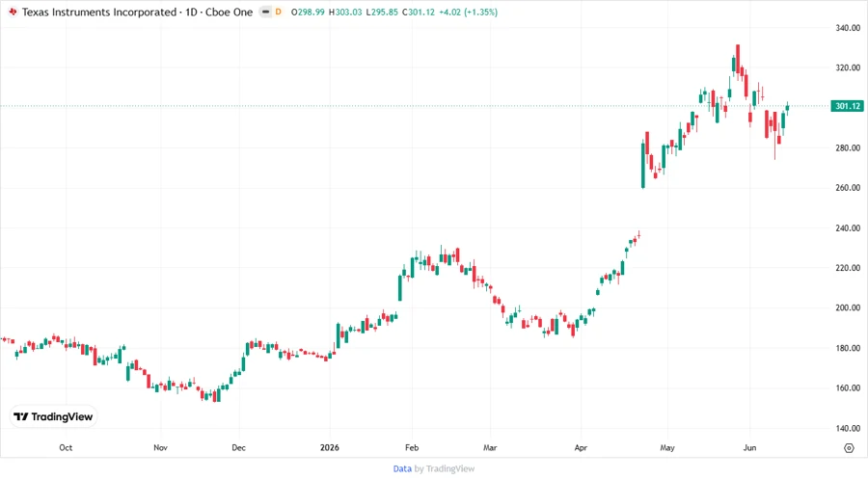
Task: Click the Texas Instruments Incorporated title
Action: 99,12
